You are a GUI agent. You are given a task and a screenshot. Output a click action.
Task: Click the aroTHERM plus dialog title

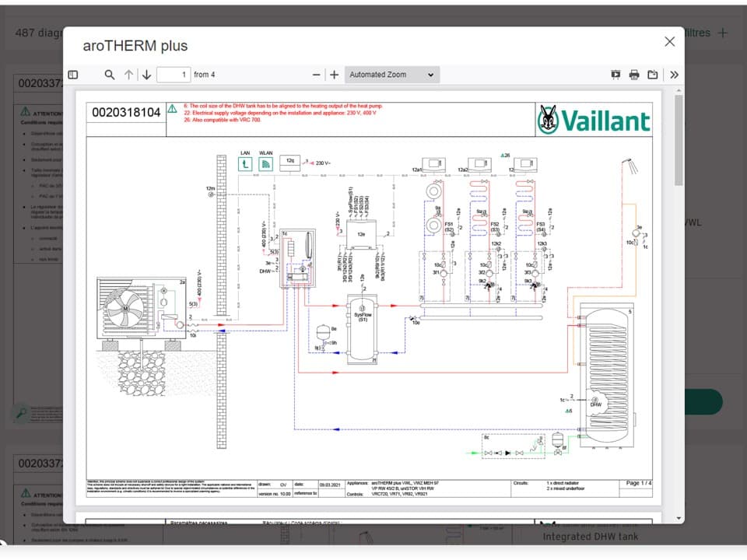tap(135, 46)
